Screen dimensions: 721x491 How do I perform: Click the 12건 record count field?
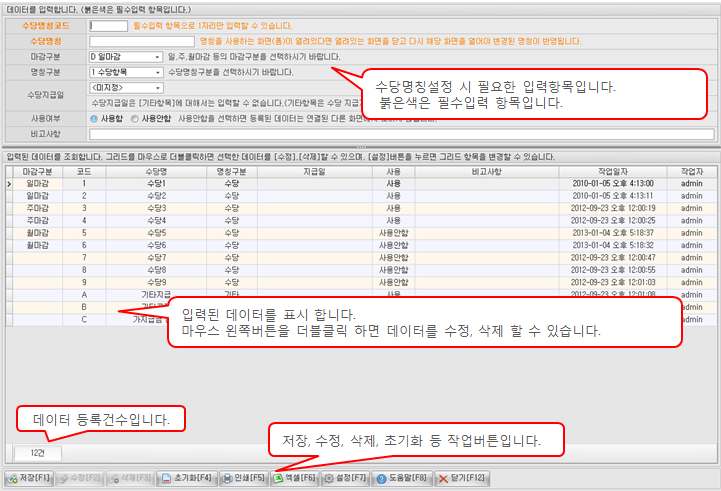pos(38,453)
